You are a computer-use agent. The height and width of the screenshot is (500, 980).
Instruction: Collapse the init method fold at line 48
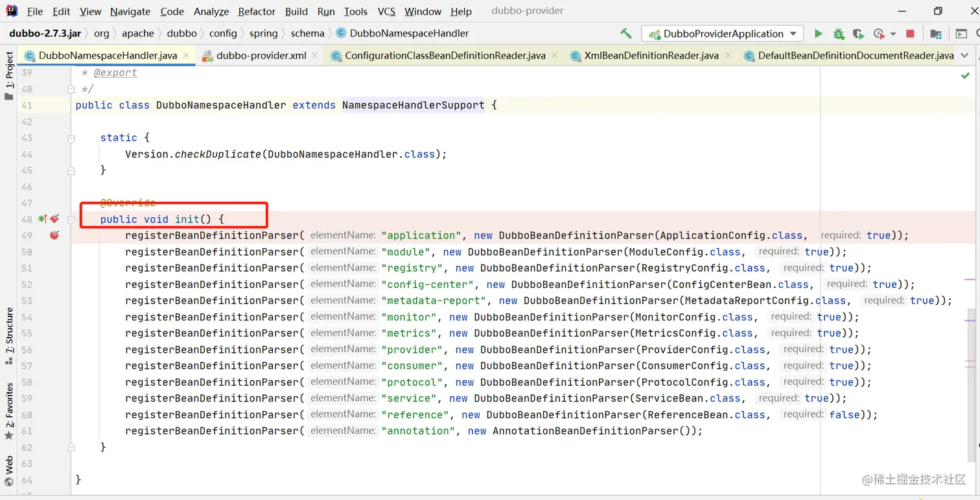[x=71, y=219]
